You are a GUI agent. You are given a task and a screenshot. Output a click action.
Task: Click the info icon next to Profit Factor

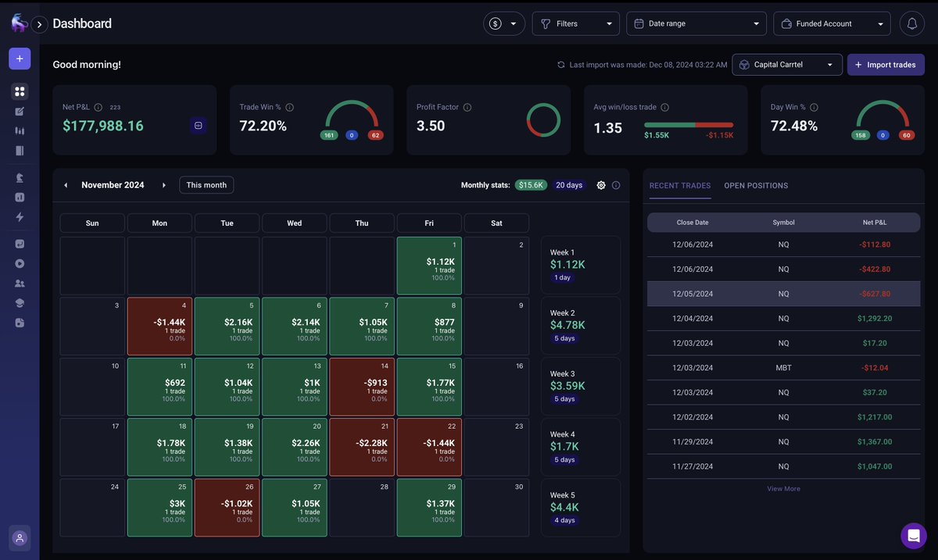pyautogui.click(x=467, y=107)
